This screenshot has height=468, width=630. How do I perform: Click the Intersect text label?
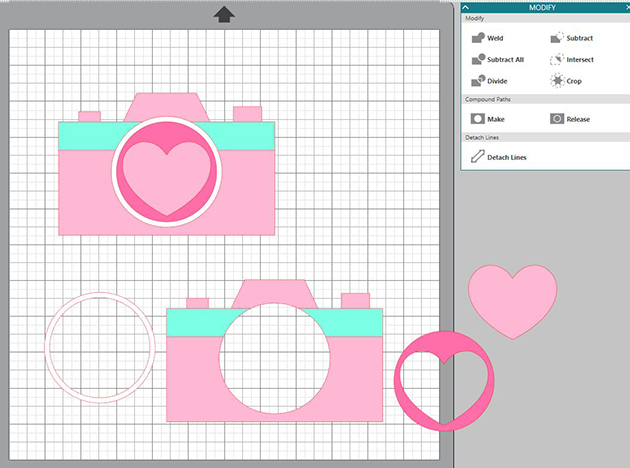coord(580,59)
